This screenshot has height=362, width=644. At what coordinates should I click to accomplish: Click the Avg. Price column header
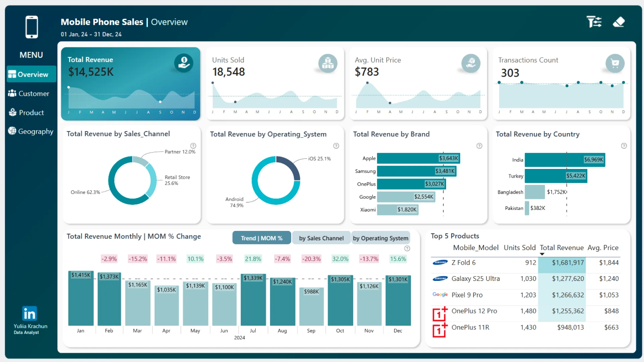point(603,248)
